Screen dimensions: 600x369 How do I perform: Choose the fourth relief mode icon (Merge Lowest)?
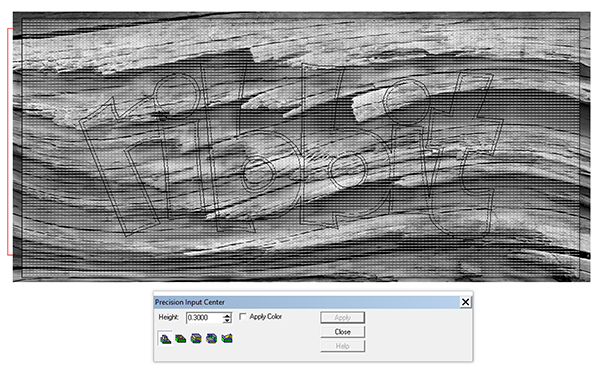click(211, 338)
